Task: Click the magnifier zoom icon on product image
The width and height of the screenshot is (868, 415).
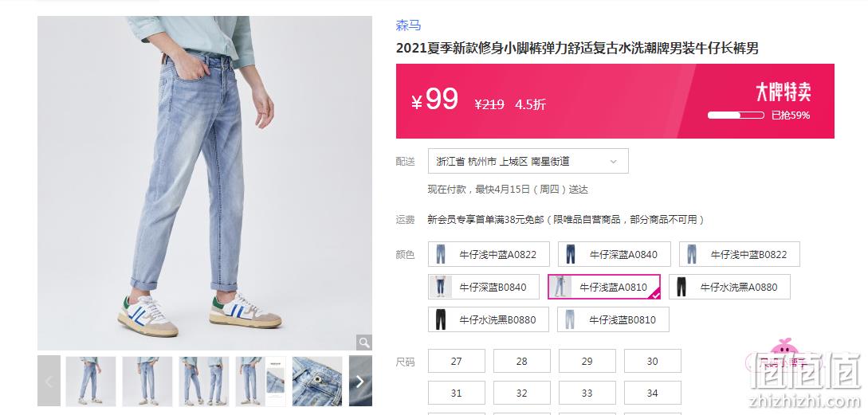Action: click(363, 342)
